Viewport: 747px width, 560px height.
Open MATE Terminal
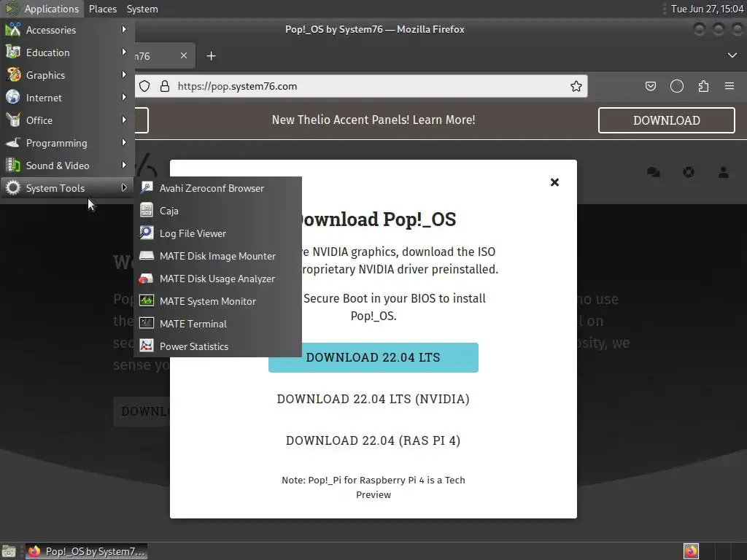pos(217,324)
